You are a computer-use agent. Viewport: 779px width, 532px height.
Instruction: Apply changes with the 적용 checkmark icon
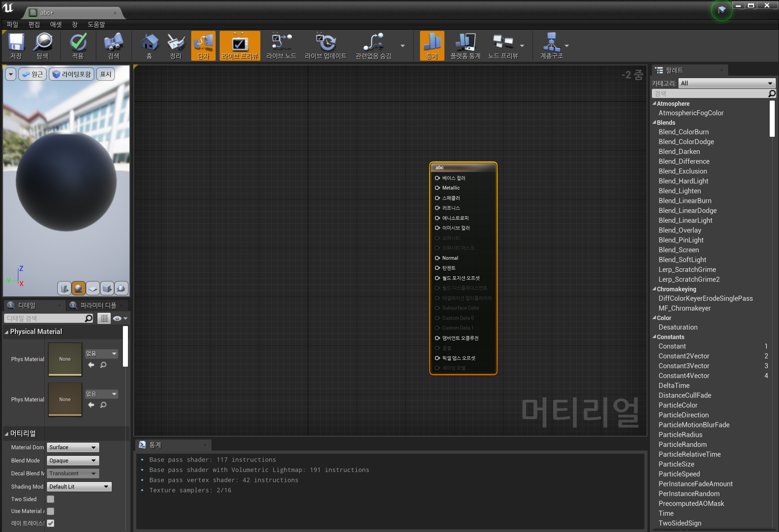[x=78, y=45]
